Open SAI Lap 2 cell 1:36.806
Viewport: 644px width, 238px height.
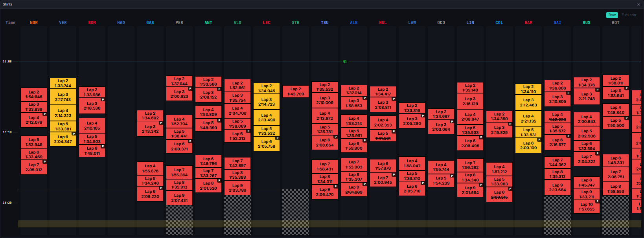558,86
